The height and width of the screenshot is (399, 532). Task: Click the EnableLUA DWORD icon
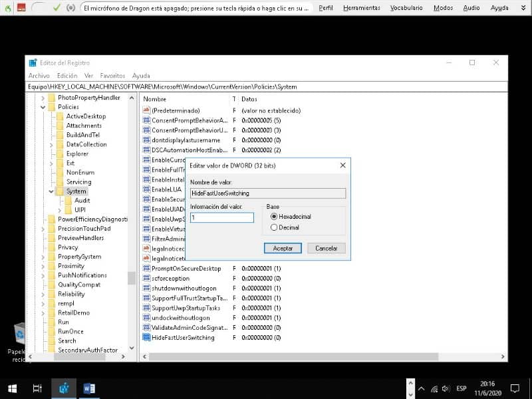tap(146, 189)
